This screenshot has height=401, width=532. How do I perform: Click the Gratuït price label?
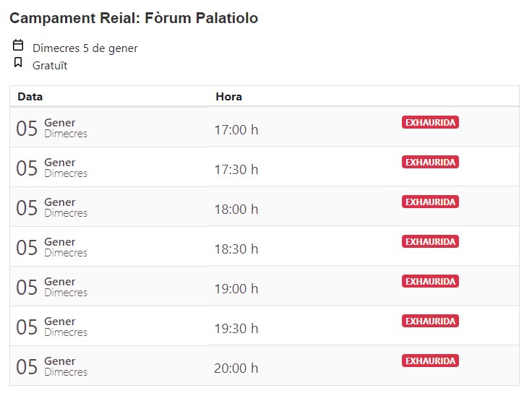coord(50,66)
